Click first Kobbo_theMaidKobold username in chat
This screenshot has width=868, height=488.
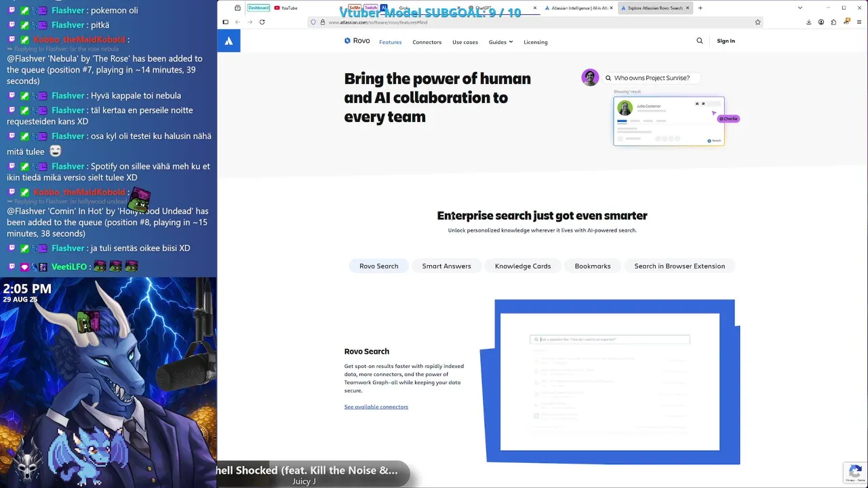pyautogui.click(x=79, y=39)
